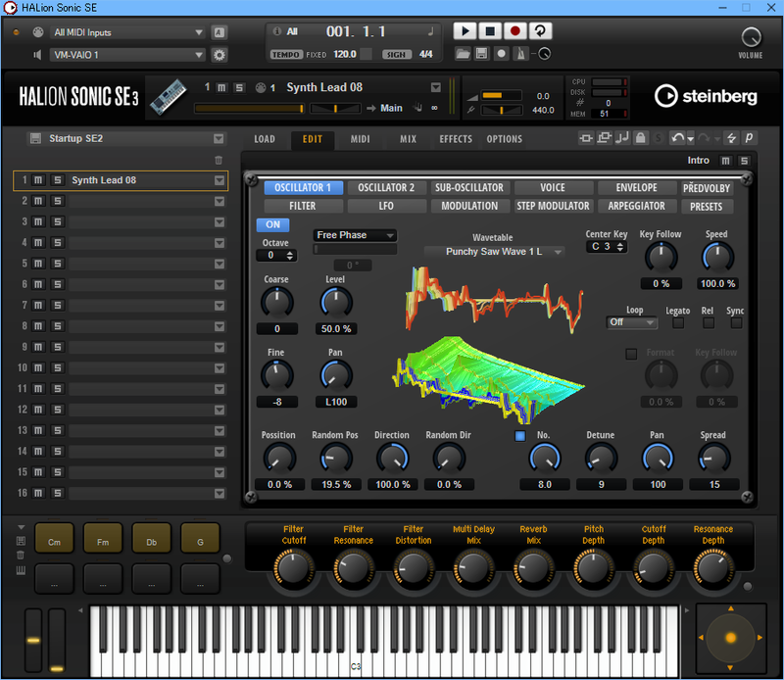784x680 pixels.
Task: Open the STEP MODULATOR section
Action: [553, 206]
